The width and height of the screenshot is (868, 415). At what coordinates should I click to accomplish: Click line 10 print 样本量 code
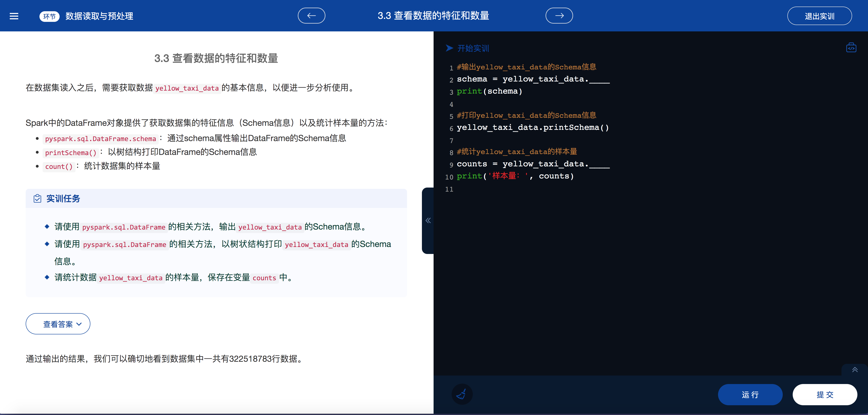pos(515,176)
